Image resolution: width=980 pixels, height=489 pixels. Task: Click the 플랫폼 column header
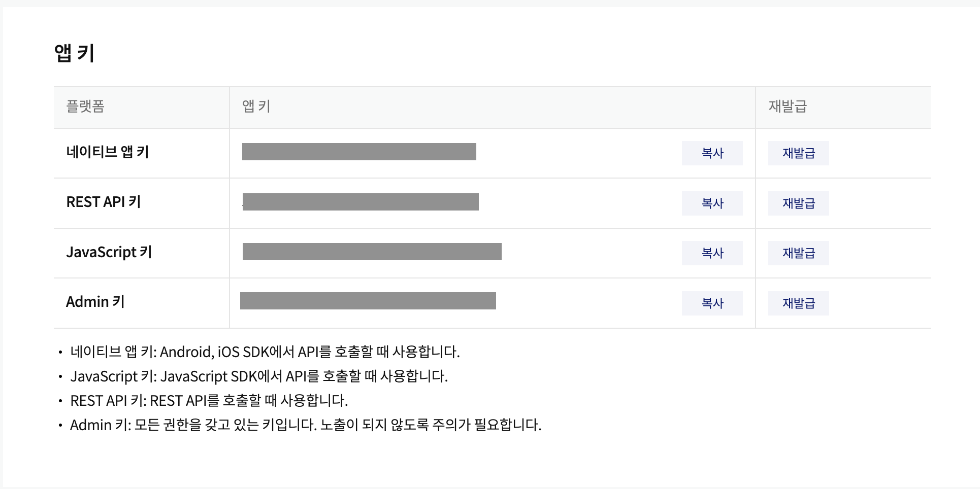(85, 107)
